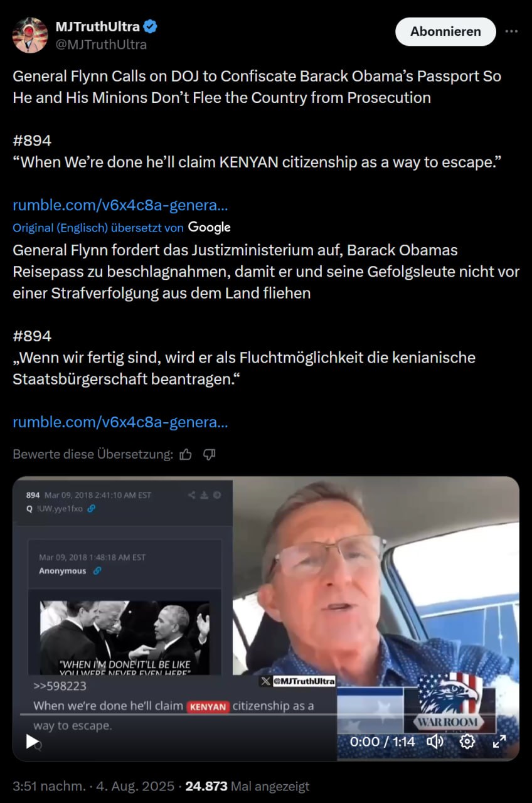
Task: Open the translated rumble.com link
Action: [120, 422]
